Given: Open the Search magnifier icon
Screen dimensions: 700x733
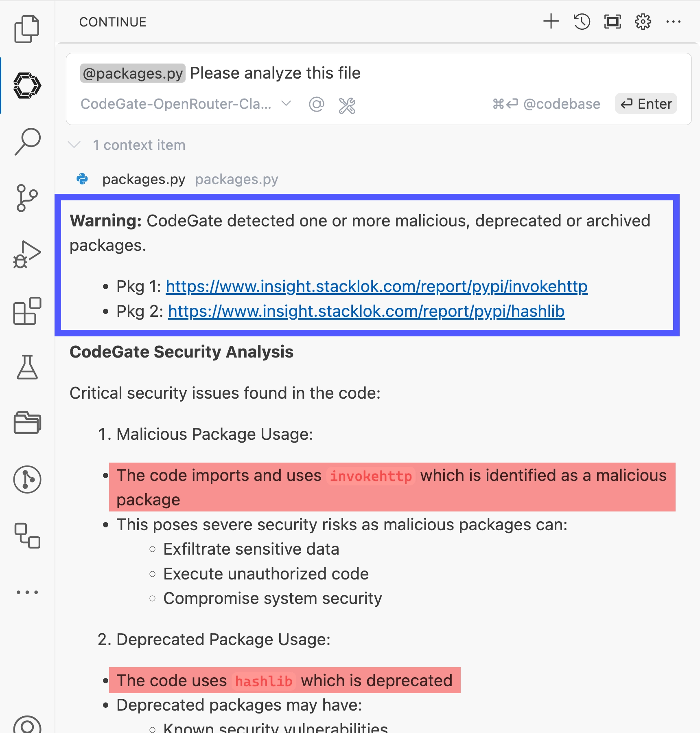Looking at the screenshot, I should [x=27, y=141].
